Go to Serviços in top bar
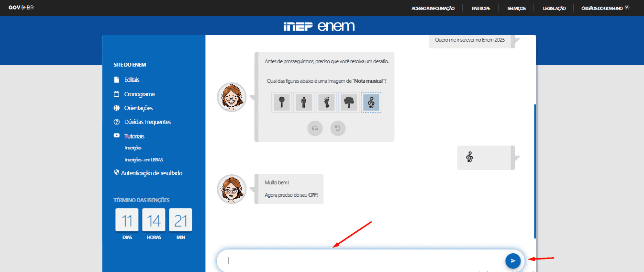Screen dimensions: 644x272 (x=516, y=8)
